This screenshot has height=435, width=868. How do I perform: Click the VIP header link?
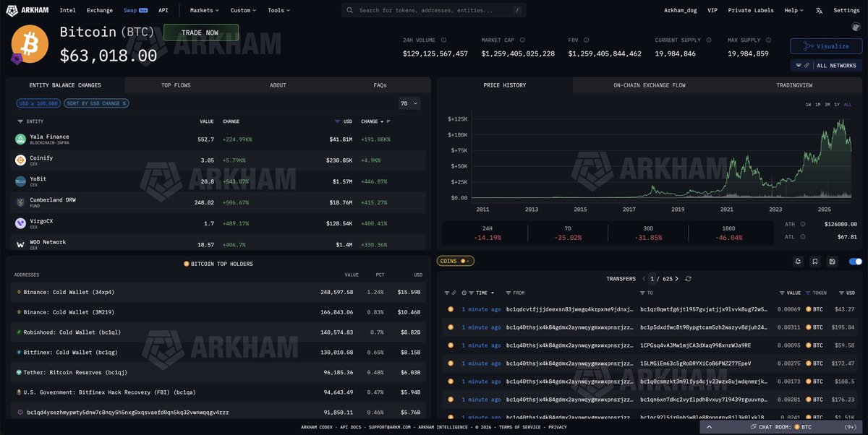(712, 11)
